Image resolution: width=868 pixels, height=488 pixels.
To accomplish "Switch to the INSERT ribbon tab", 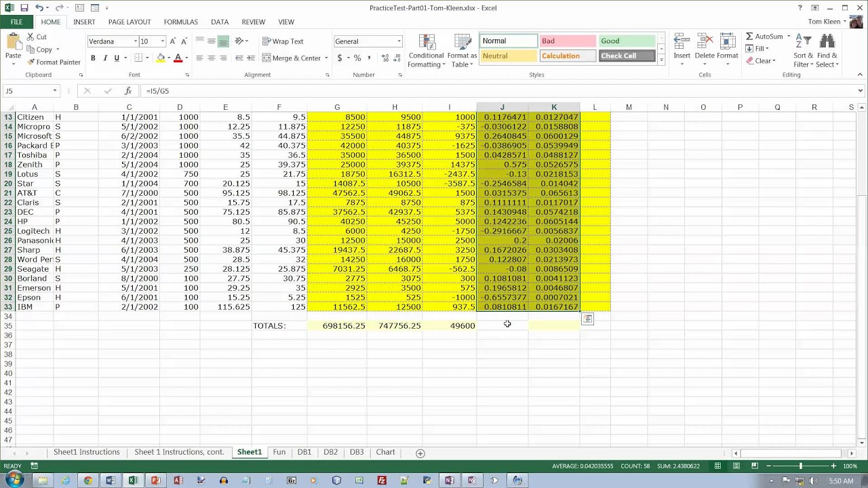I will coord(84,22).
